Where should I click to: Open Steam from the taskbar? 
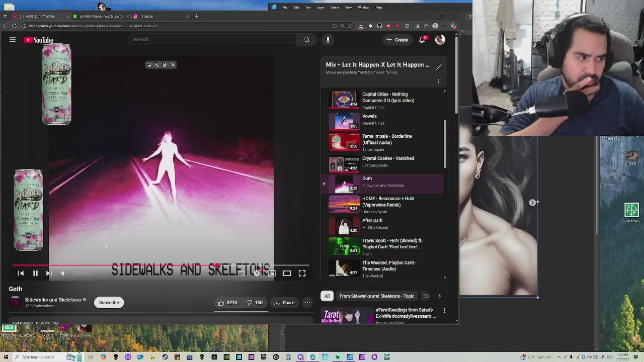[165, 357]
